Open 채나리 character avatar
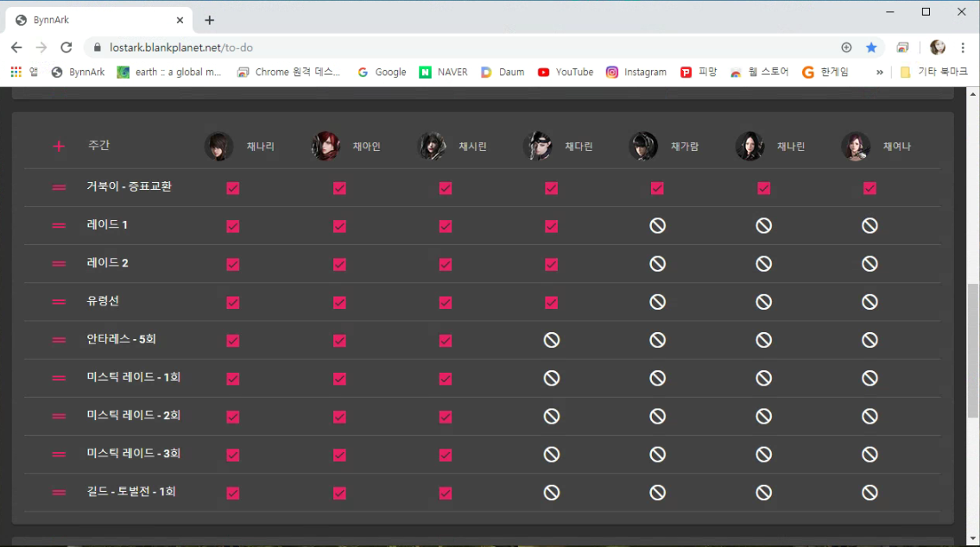 [218, 146]
